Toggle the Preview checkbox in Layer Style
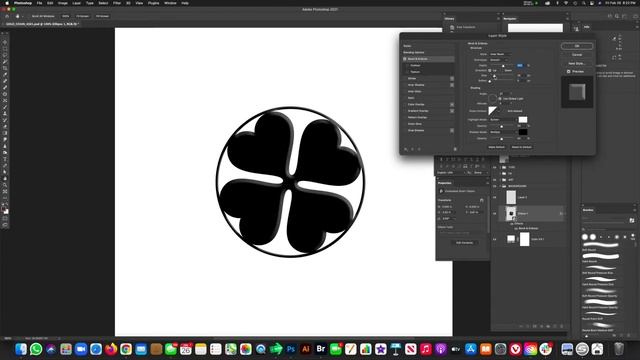This screenshot has width=640, height=360. coord(569,71)
